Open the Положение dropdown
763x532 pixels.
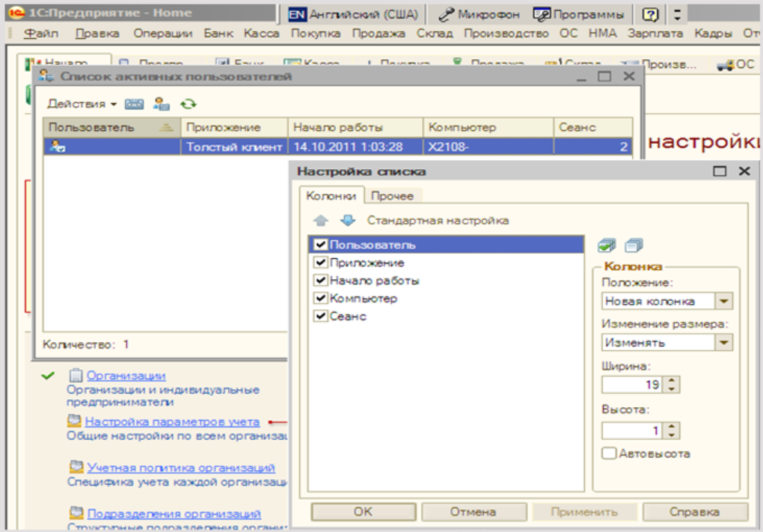click(723, 302)
